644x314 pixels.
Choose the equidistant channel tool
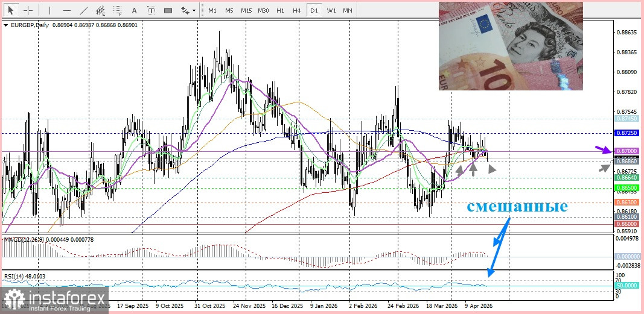[x=101, y=10]
